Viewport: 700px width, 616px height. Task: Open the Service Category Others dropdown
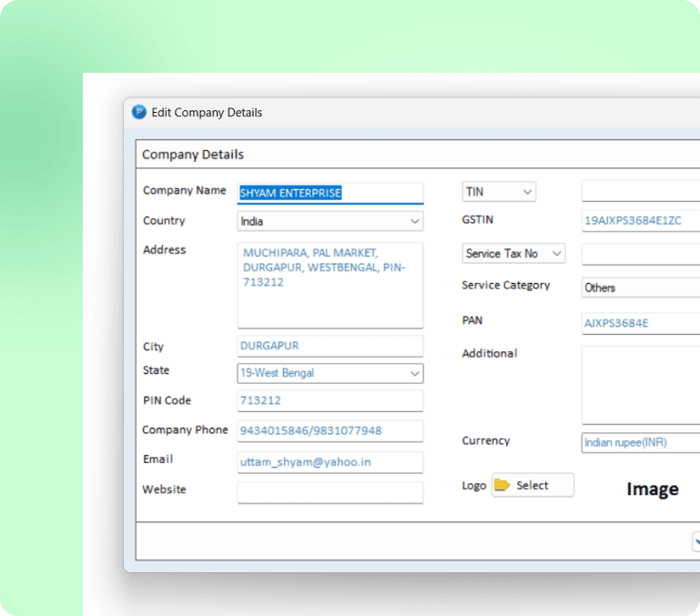tap(641, 288)
